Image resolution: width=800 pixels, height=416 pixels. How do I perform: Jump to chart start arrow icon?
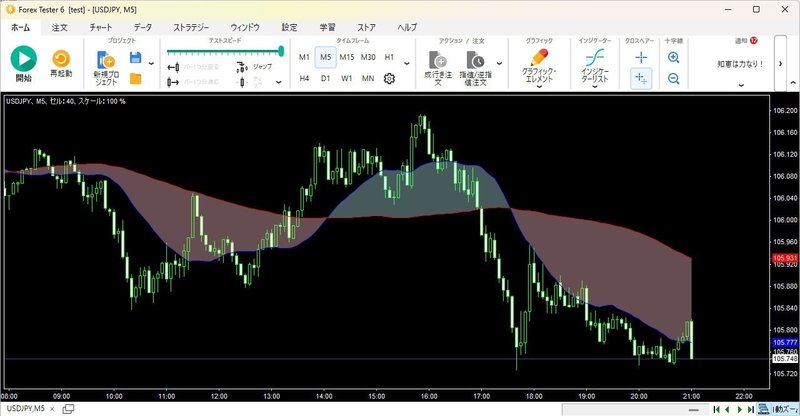click(717, 409)
